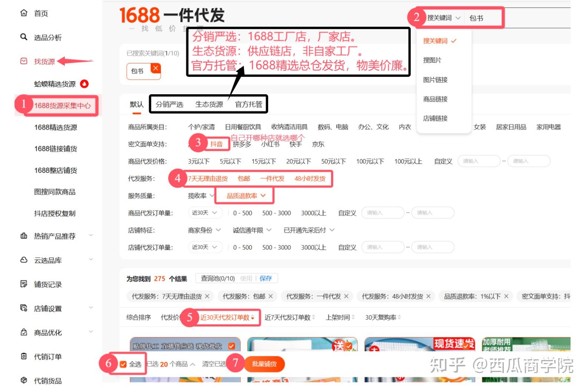The image size is (588, 389).
Task: Switch to the 分销严选 tab
Action: pos(169,105)
